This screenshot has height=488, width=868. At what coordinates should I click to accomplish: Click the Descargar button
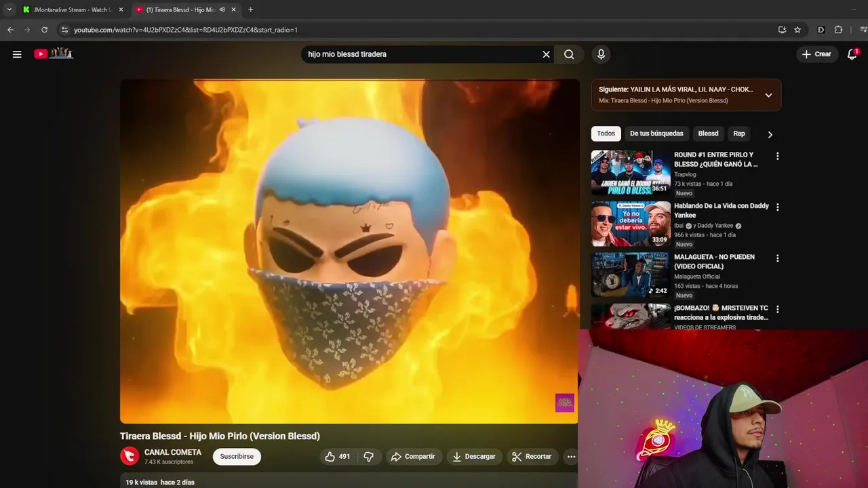[x=474, y=457]
